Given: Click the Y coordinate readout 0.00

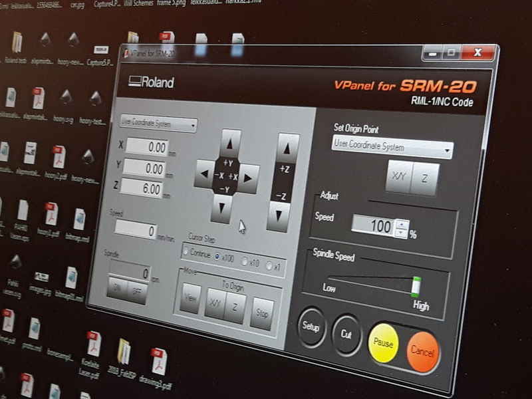Looking at the screenshot, I should click(x=144, y=168).
